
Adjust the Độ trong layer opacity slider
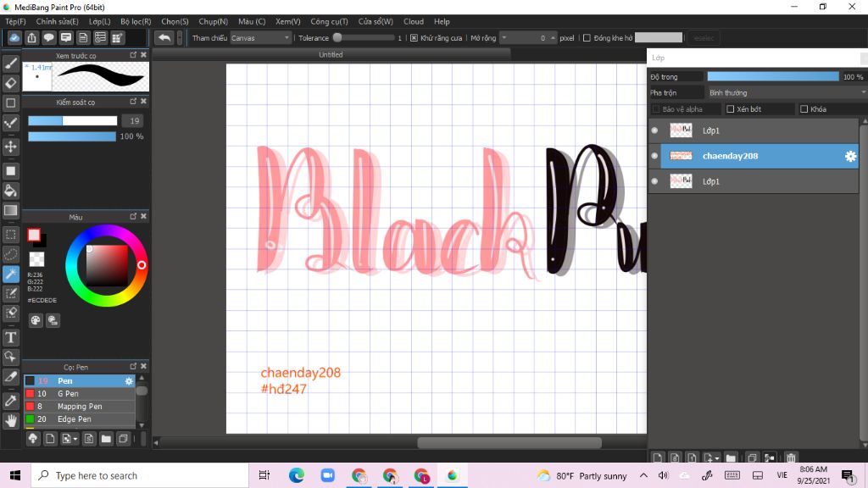point(773,77)
